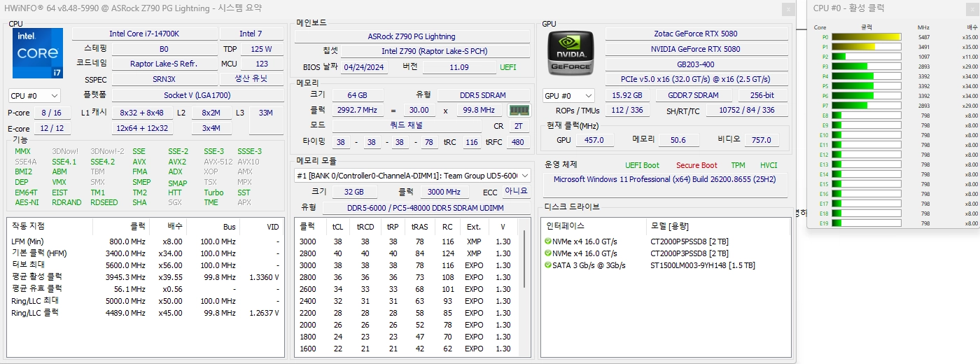Click the 2992.7 MHz memory clock field

click(x=357, y=111)
